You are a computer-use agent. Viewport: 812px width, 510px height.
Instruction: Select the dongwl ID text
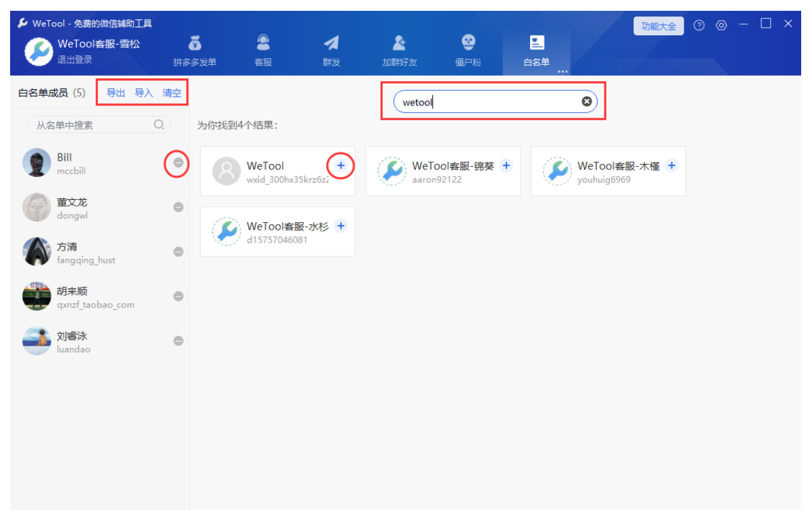(x=72, y=215)
